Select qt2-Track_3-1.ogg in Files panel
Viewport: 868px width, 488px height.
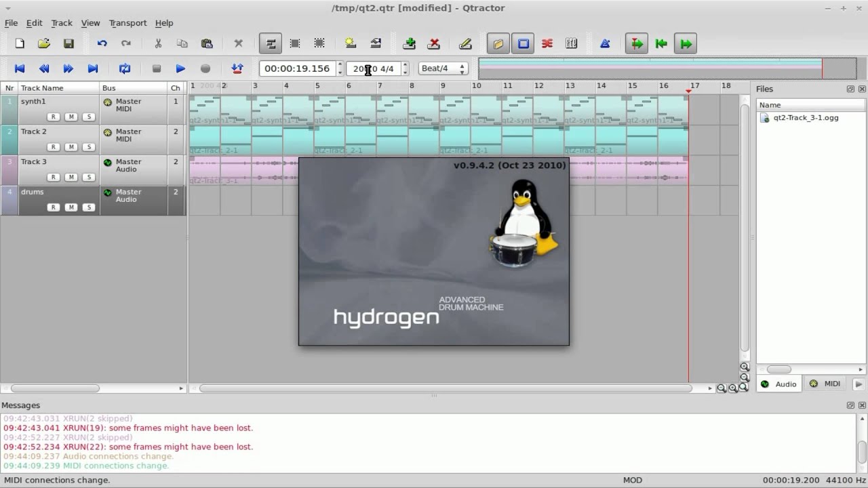click(x=806, y=118)
